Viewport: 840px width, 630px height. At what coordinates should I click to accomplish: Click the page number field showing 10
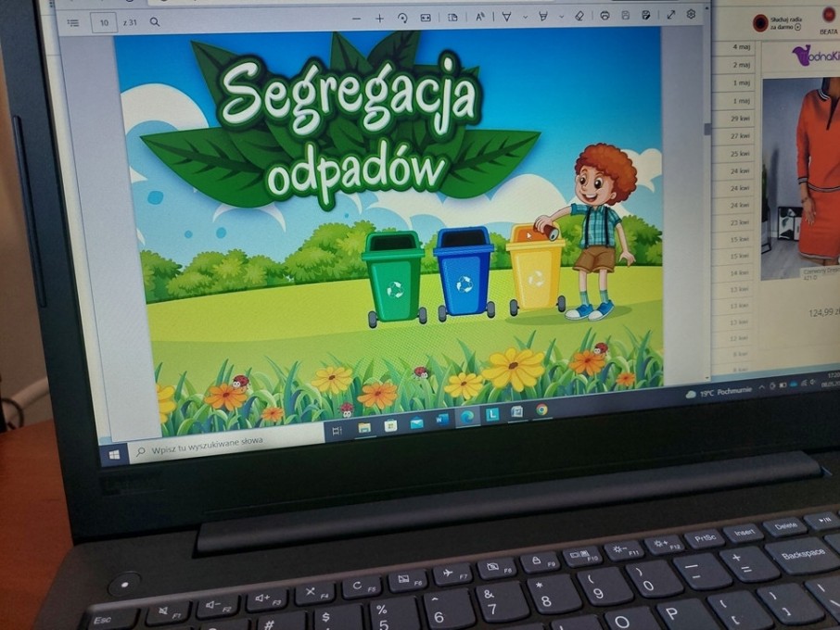pos(105,22)
